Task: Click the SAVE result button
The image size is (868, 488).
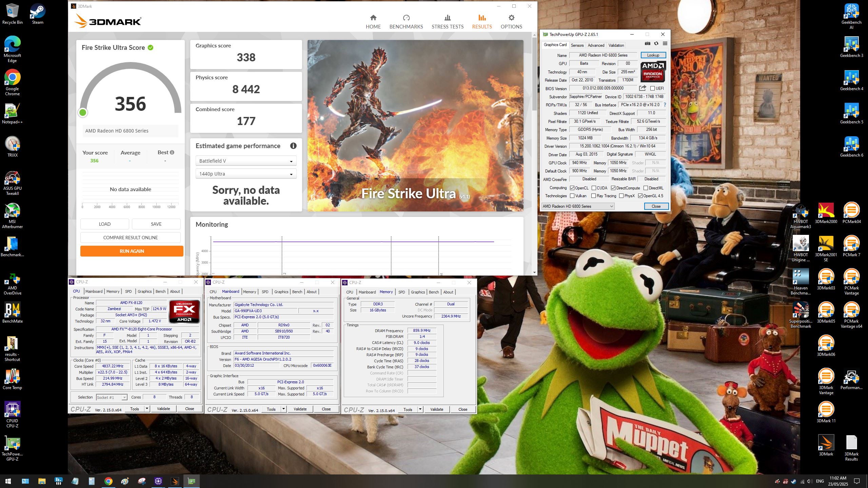Action: point(156,224)
